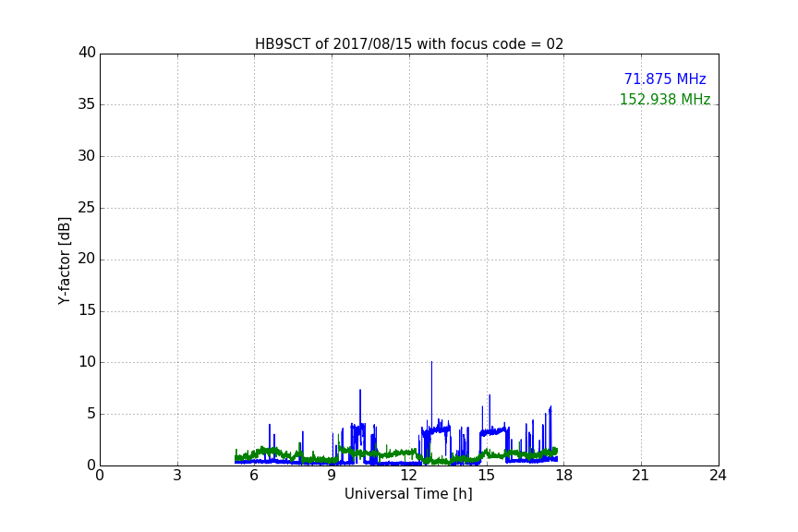The image size is (798, 532).
Task: Click the x-axis tick label '9'
Action: [x=332, y=476]
